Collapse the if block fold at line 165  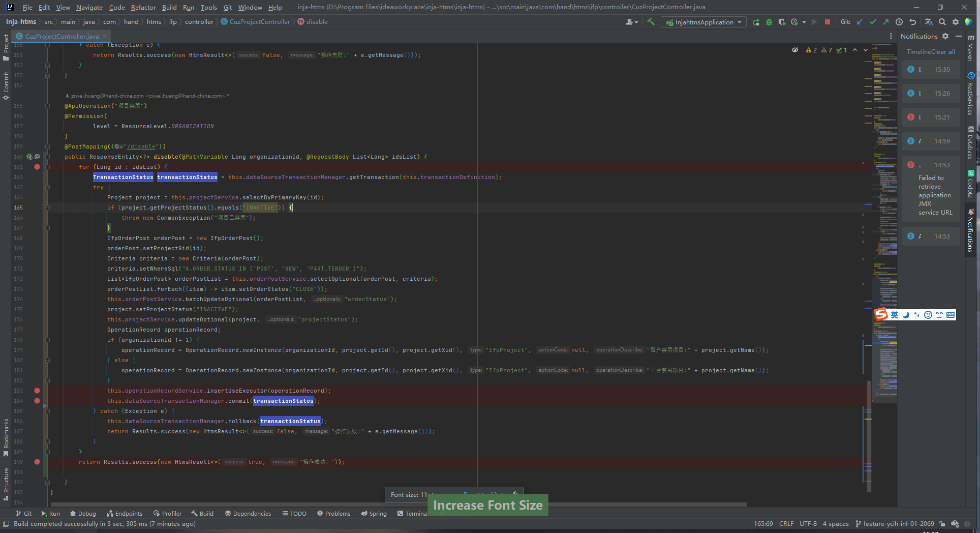pos(47,208)
